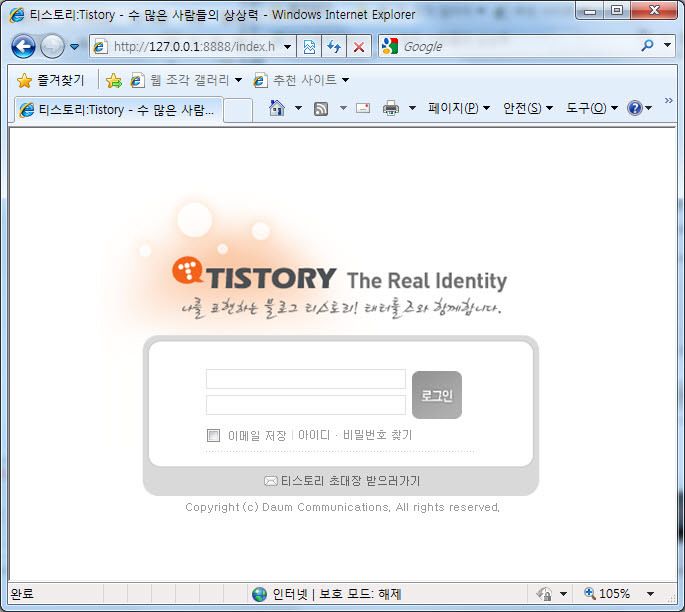Click envelope icon beside invitation link
Image resolution: width=685 pixels, height=612 pixels.
(271, 481)
